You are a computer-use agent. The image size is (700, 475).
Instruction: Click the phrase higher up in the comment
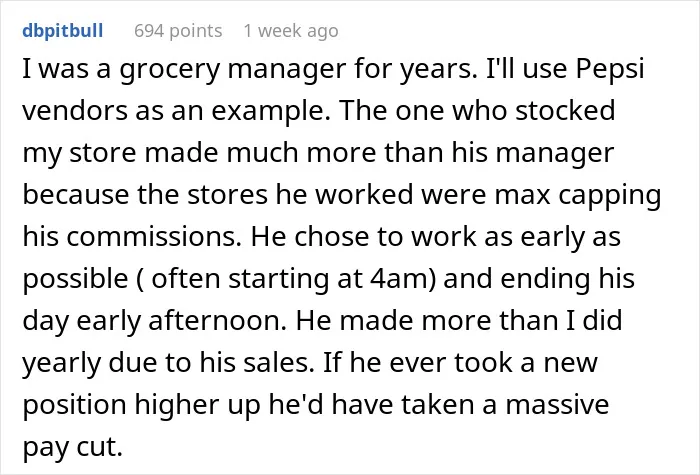click(x=197, y=405)
